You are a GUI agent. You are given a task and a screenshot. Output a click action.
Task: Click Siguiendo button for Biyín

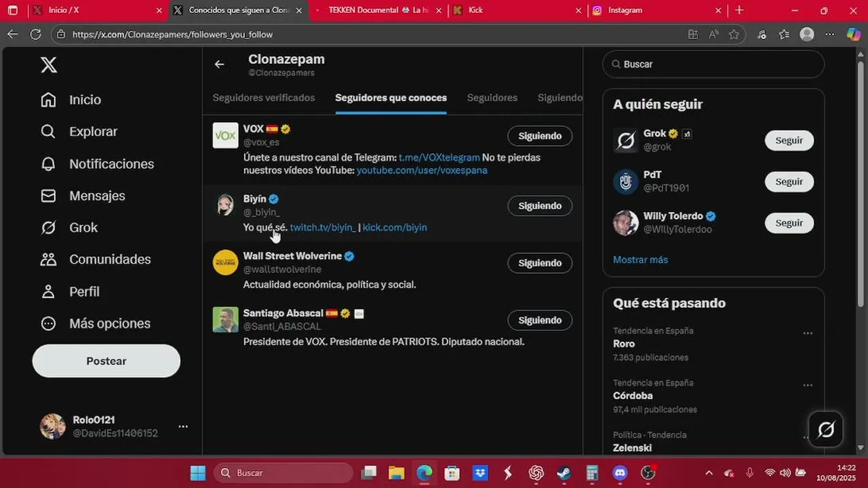540,205
